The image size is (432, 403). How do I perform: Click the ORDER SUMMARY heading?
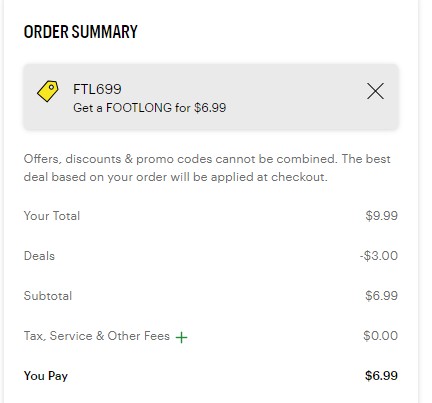(80, 32)
